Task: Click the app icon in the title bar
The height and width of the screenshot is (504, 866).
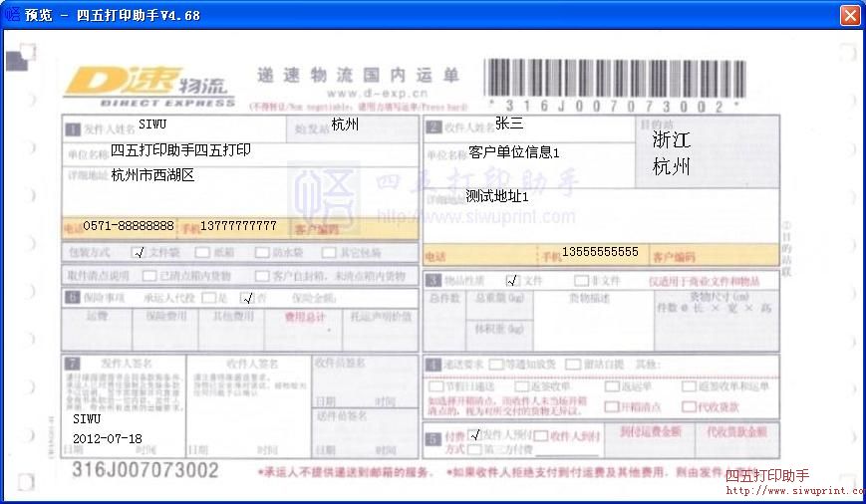Action: [x=12, y=15]
